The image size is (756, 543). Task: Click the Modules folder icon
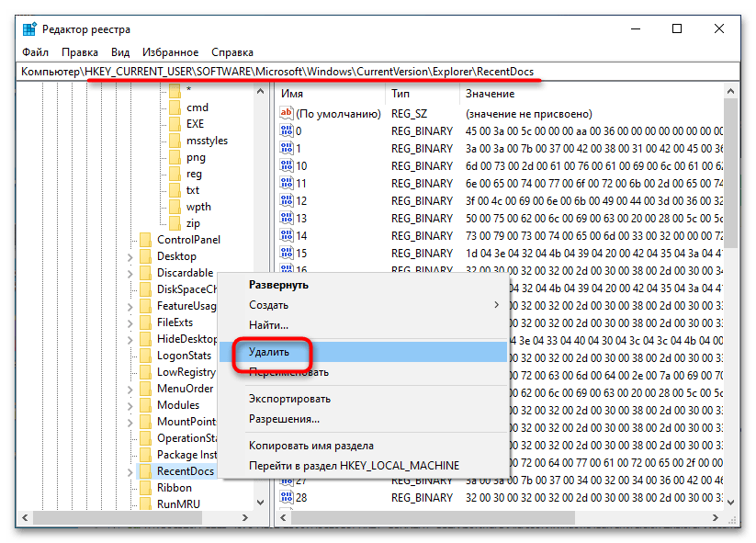click(x=145, y=405)
